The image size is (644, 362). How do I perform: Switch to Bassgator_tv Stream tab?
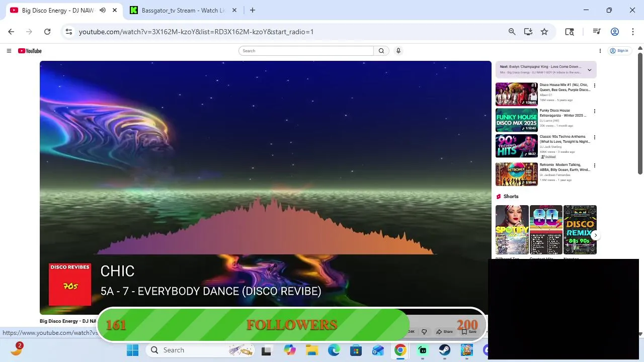pos(183,10)
